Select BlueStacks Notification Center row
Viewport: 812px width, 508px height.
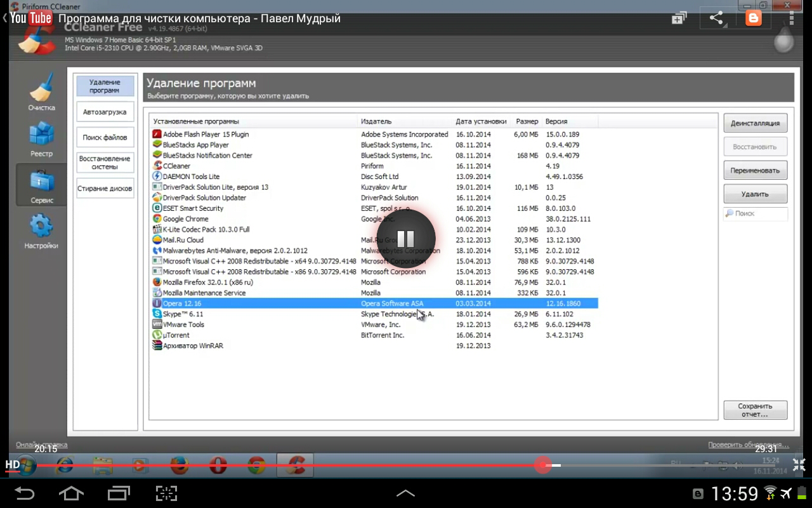pyautogui.click(x=374, y=156)
